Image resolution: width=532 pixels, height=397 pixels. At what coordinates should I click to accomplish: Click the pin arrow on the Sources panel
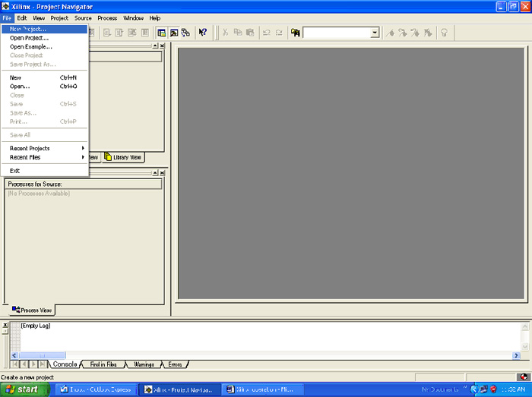pos(155,46)
